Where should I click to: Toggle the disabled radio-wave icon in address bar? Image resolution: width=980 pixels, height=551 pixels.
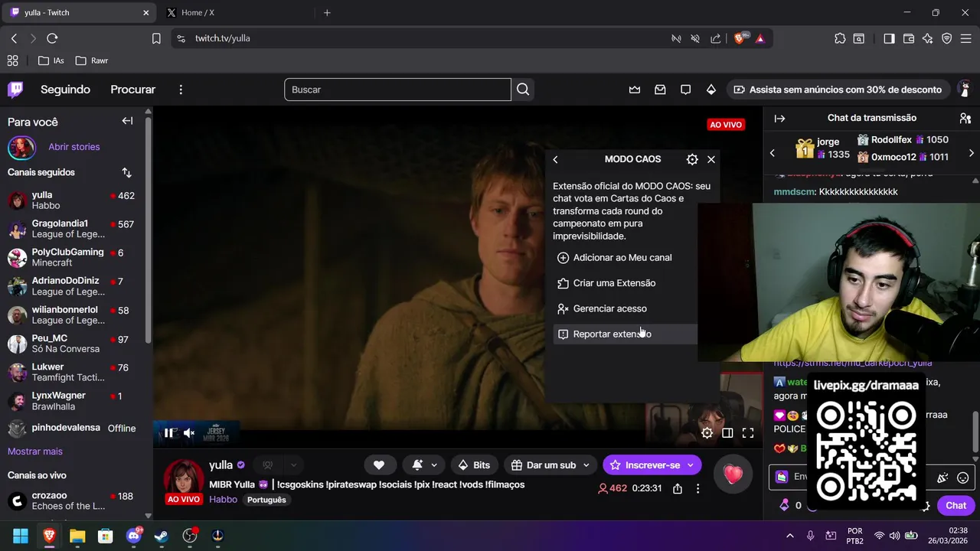pyautogui.click(x=676, y=38)
